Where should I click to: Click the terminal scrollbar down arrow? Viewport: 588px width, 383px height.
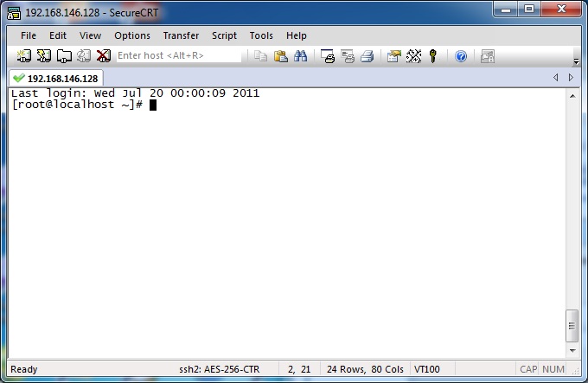572,351
